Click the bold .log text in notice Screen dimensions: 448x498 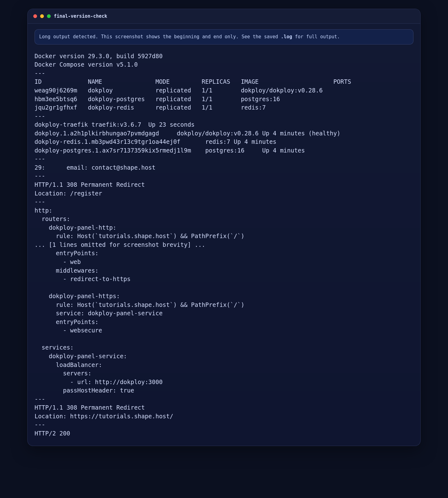(287, 37)
